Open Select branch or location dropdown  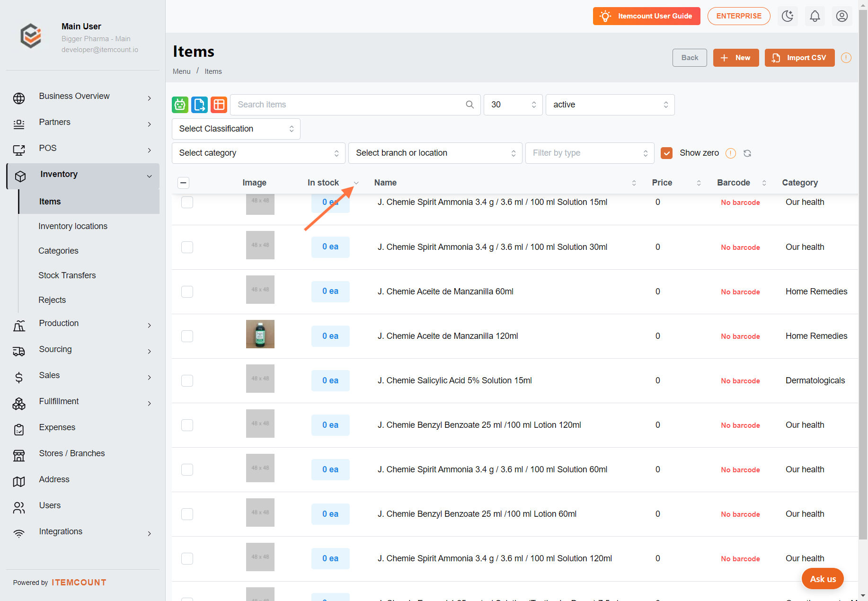435,153
